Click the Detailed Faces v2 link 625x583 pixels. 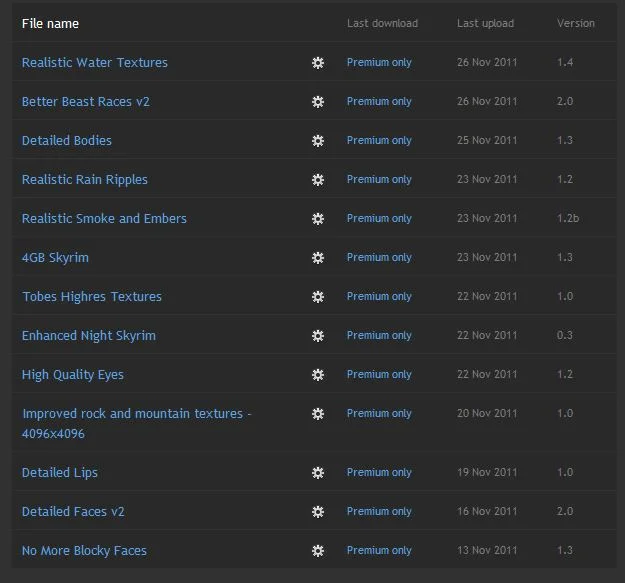click(x=73, y=512)
